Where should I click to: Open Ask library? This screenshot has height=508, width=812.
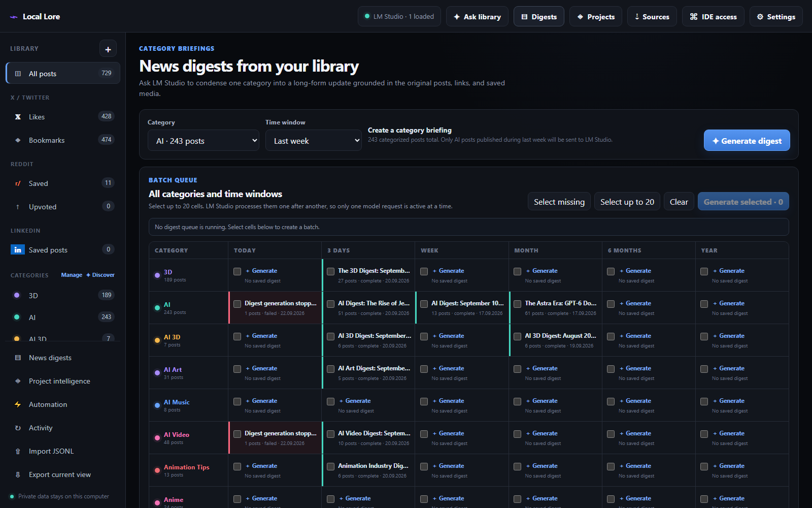tap(477, 17)
